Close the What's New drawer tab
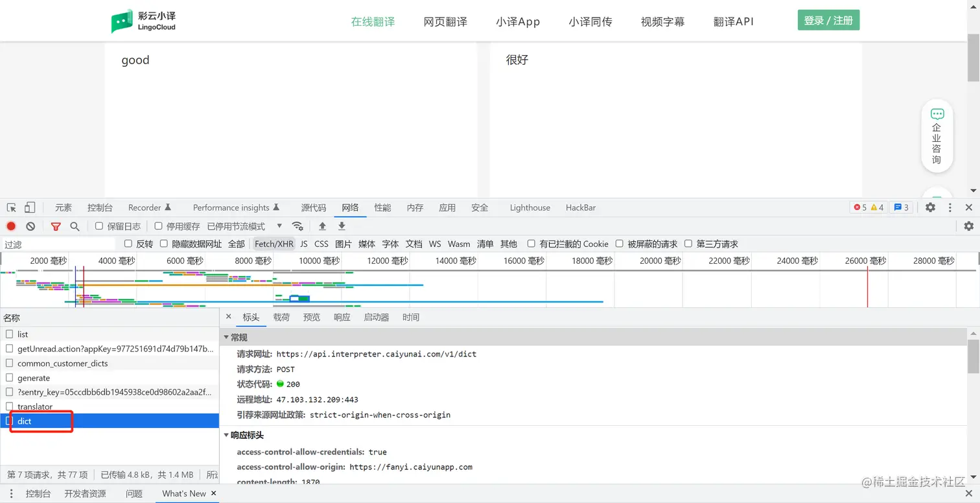980x503 pixels. (x=213, y=493)
